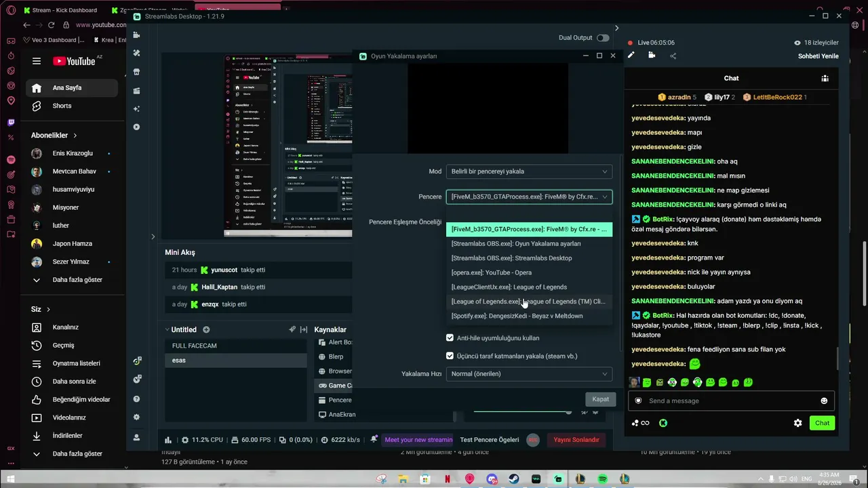Click Sohbeti Yenile to refresh chat
This screenshot has height=488, width=868.
pos(818,56)
